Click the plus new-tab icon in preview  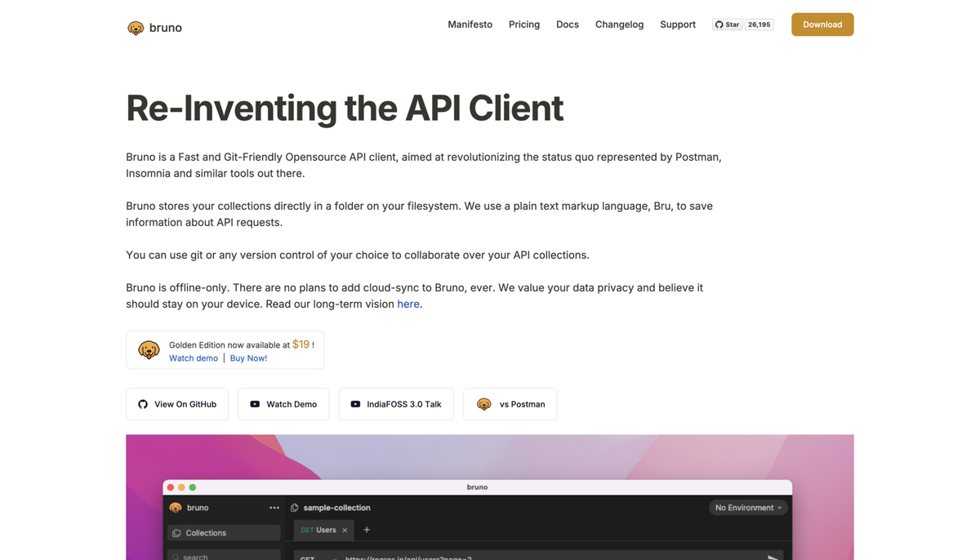click(x=367, y=530)
